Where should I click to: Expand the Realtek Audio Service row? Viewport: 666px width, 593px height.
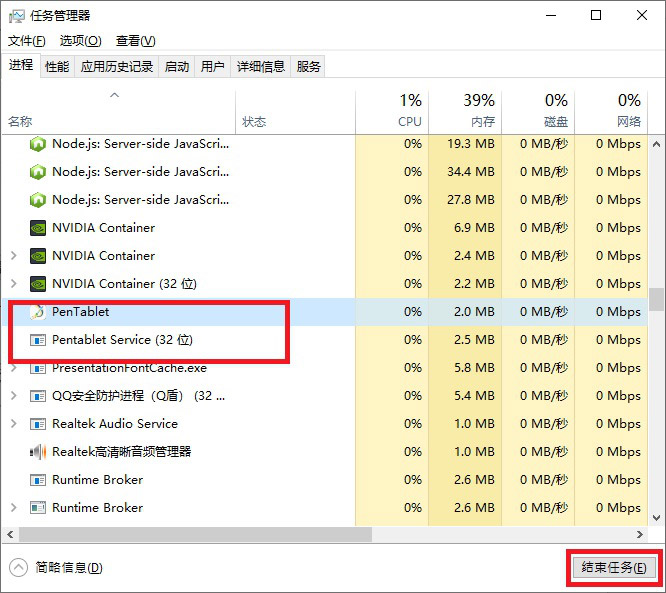(14, 424)
